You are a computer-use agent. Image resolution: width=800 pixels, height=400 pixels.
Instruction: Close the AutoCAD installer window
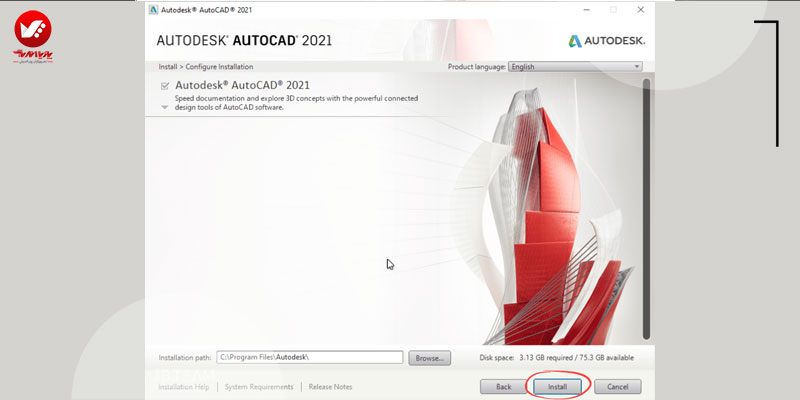640,10
